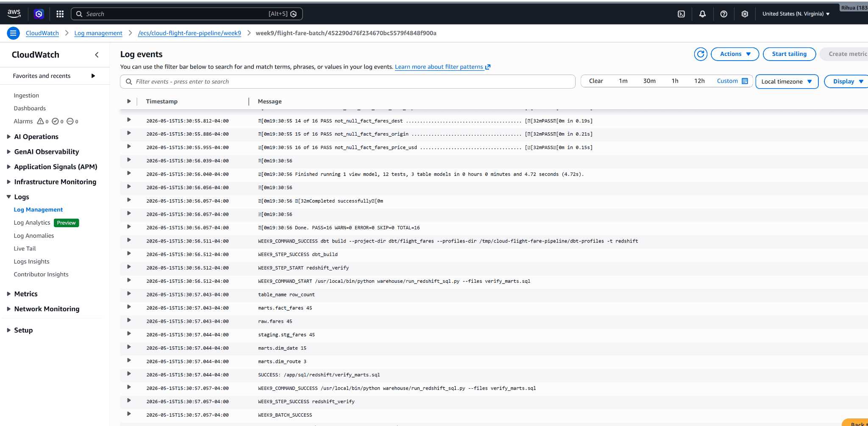Click the 'staging.stg_fares 45' message
This screenshot has height=426, width=868.
click(x=287, y=335)
